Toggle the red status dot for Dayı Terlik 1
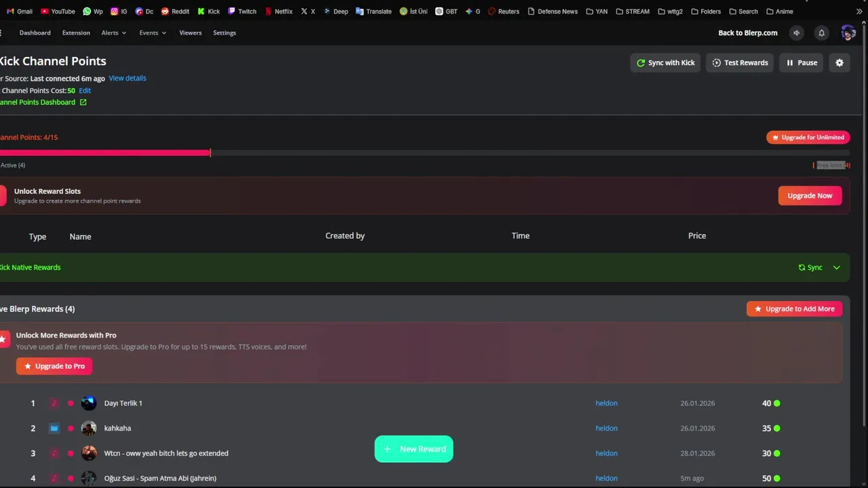 pos(71,403)
